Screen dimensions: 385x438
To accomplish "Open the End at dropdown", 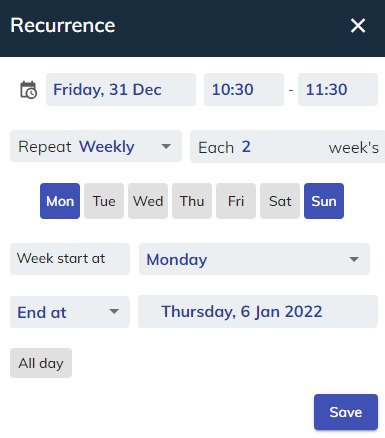I will pyautogui.click(x=70, y=312).
